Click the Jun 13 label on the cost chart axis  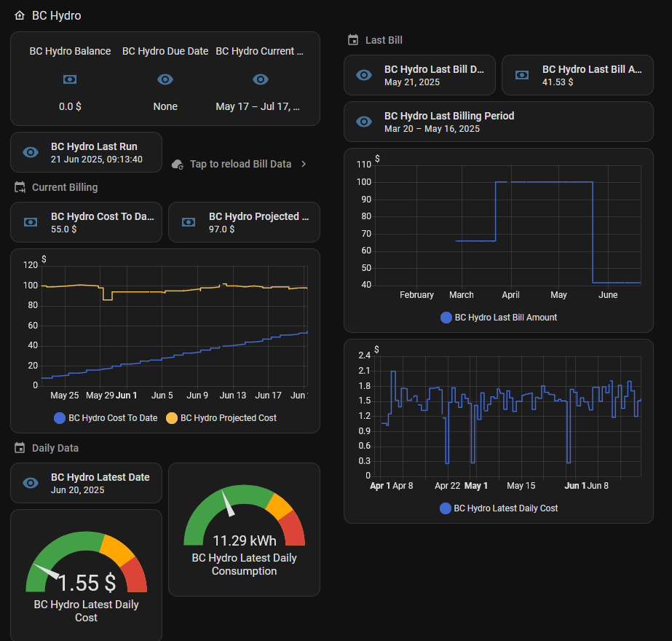coord(233,396)
